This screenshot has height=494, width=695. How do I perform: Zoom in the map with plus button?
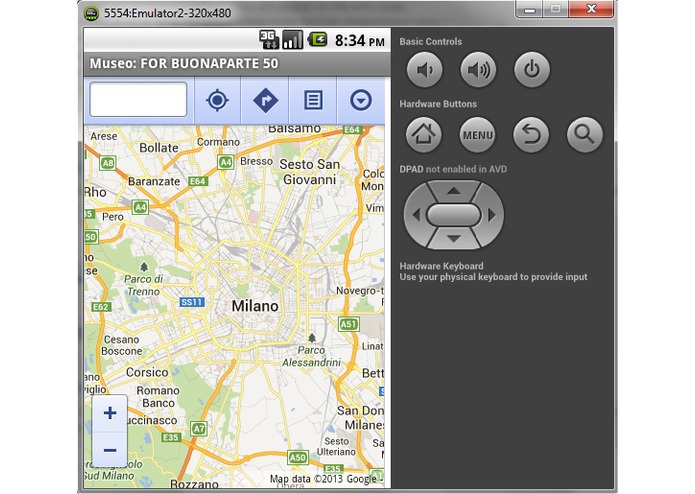pos(110,413)
